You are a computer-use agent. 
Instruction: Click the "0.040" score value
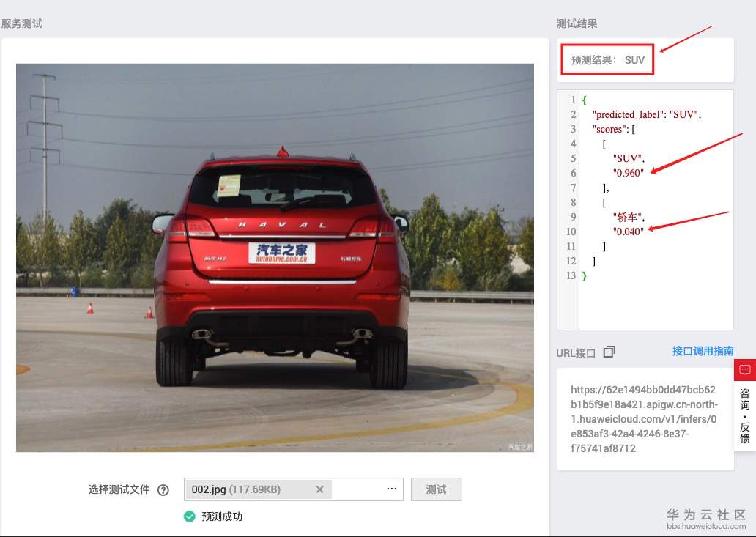tap(629, 232)
